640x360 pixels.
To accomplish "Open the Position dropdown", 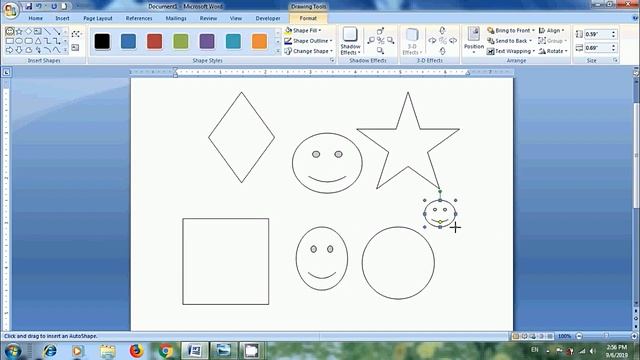I will point(473,41).
